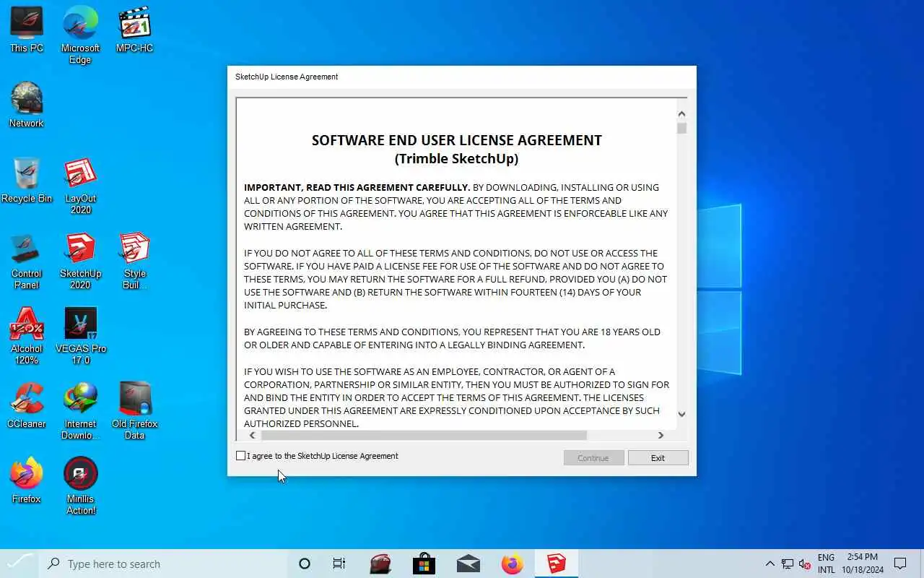Open the red ROG taskbar app
924x578 pixels.
pos(380,564)
